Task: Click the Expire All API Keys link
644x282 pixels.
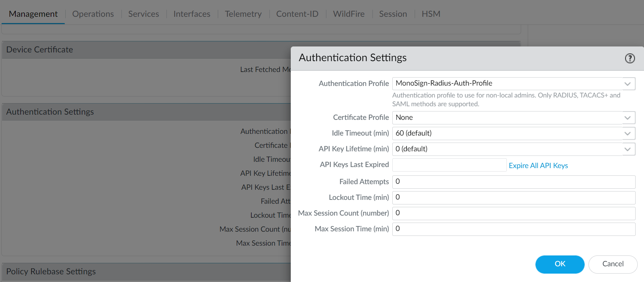Action: point(538,166)
